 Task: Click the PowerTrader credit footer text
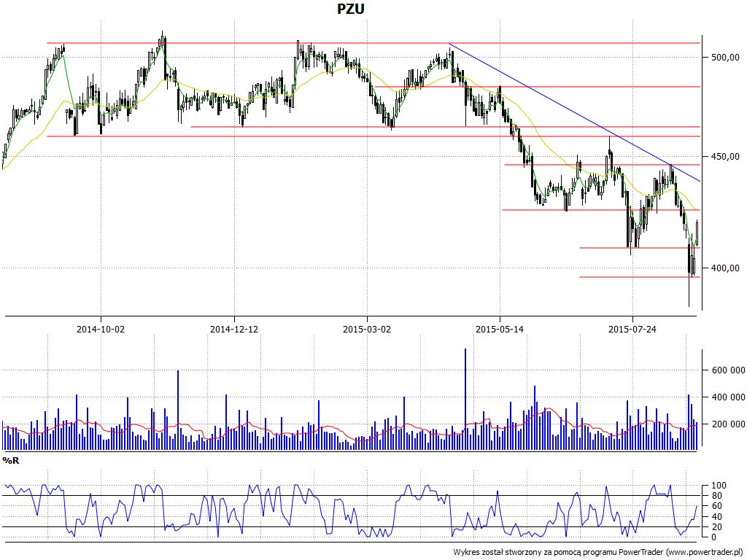point(600,552)
